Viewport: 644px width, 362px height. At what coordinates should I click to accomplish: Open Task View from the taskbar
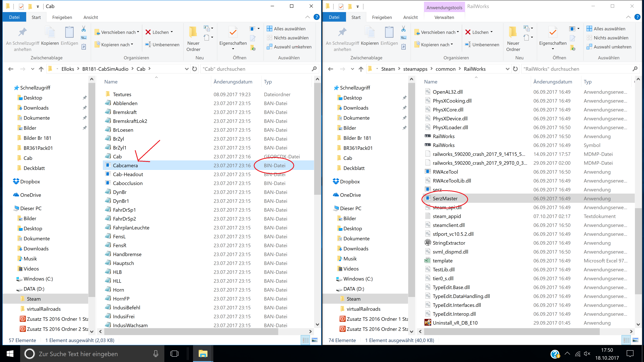pos(174,354)
